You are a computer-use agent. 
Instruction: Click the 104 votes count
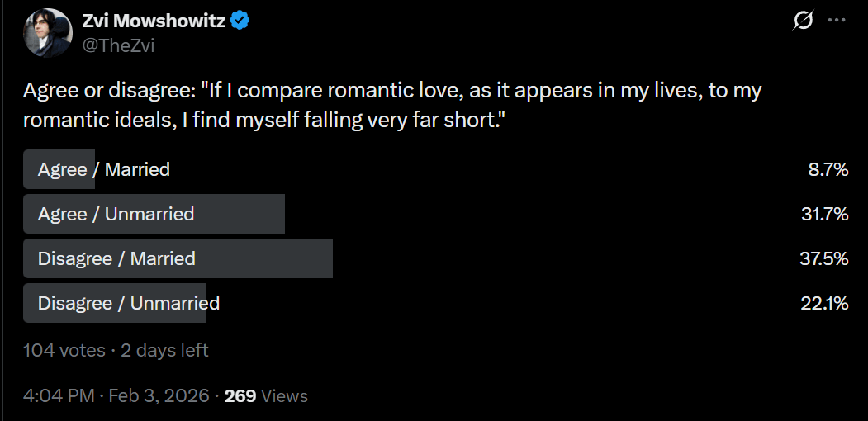(x=64, y=350)
